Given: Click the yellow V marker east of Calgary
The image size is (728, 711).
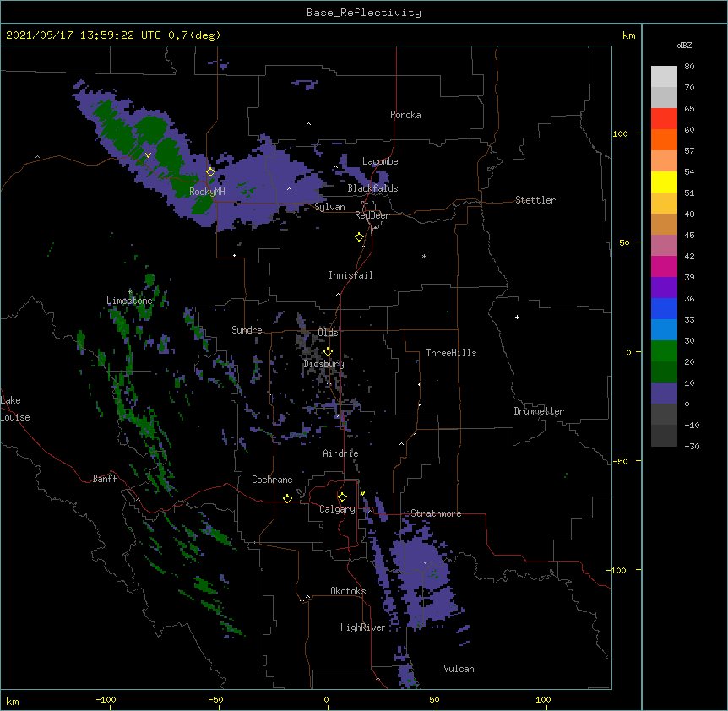Looking at the screenshot, I should point(362,493).
